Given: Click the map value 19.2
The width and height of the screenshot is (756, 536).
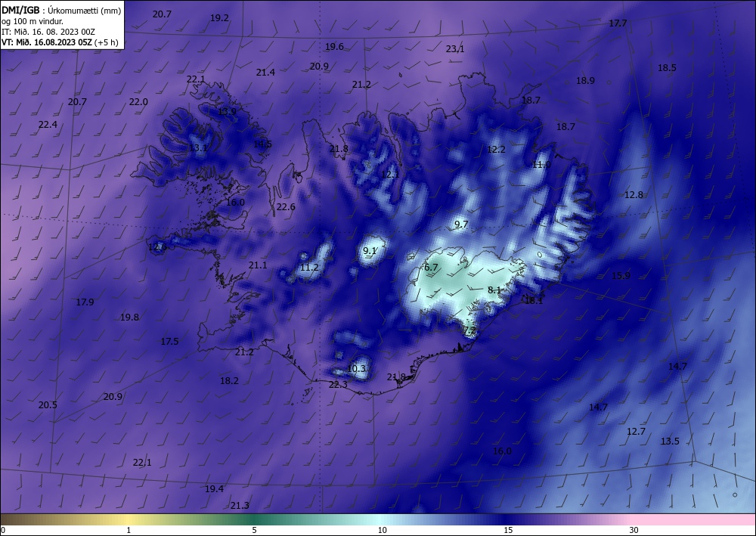Looking at the screenshot, I should 219,18.
